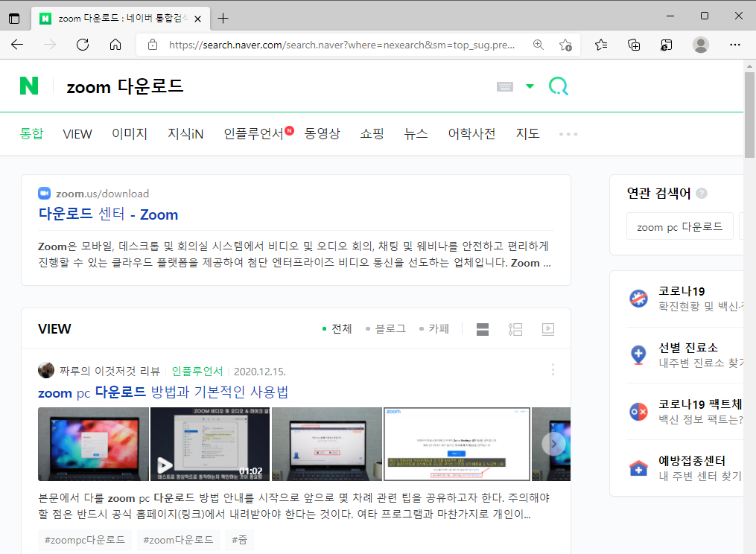Click the site info lock icon
Image resolution: width=756 pixels, height=554 pixels.
click(x=153, y=45)
